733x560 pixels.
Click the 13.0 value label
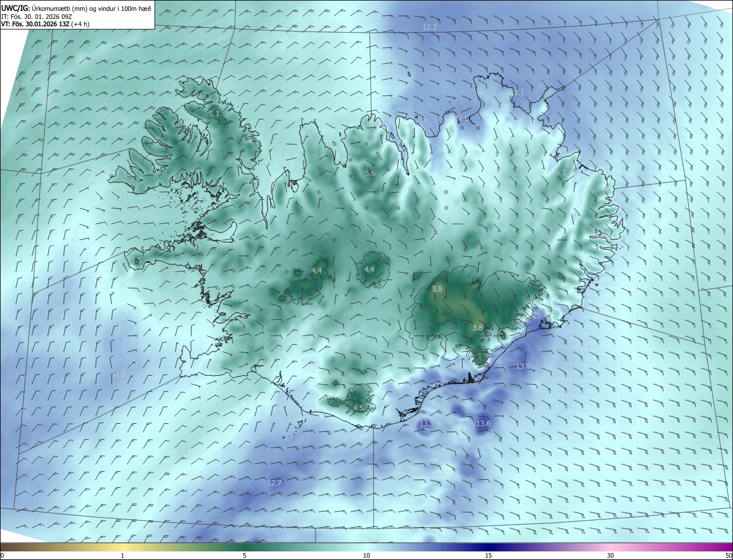pyautogui.click(x=523, y=366)
